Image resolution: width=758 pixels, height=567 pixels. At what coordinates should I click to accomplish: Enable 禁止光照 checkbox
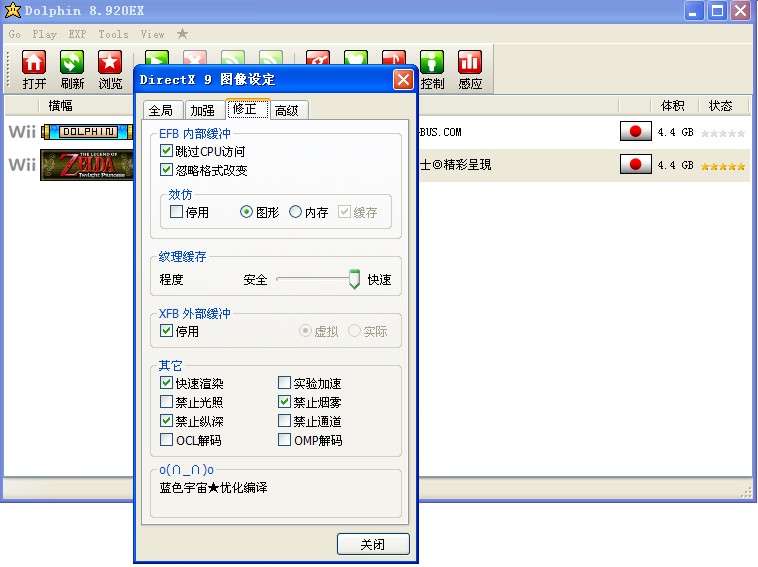coord(166,402)
